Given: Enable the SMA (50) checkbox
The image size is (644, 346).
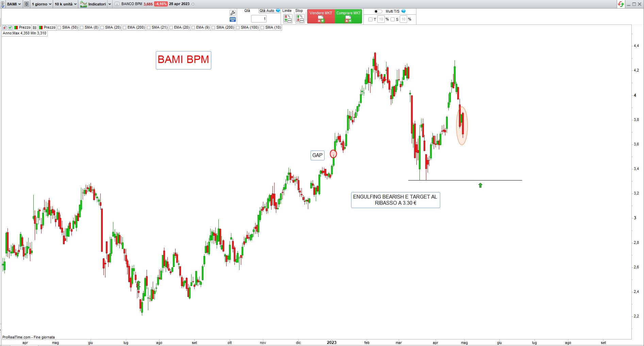Looking at the screenshot, I should coord(60,27).
